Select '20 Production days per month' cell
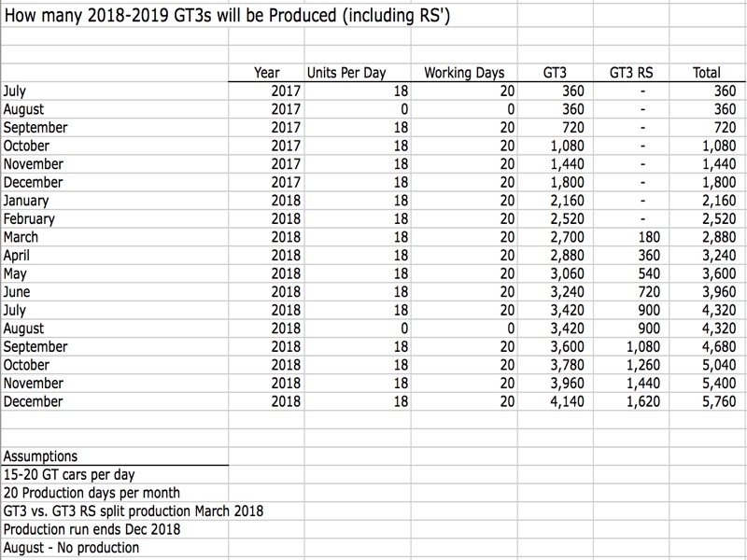This screenshot has width=747, height=560. 92,493
